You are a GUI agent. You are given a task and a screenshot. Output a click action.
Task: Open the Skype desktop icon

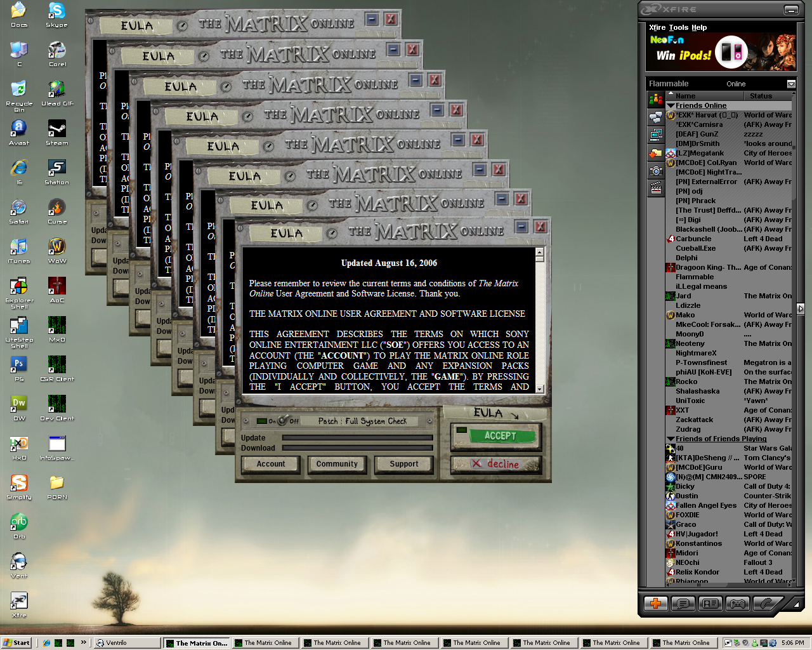point(56,15)
